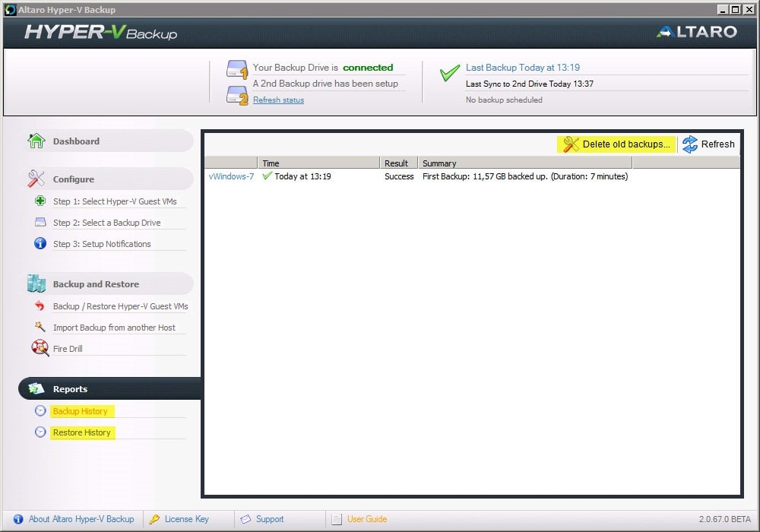The width and height of the screenshot is (760, 532).
Task: Sort by the Summary column header
Action: [525, 163]
